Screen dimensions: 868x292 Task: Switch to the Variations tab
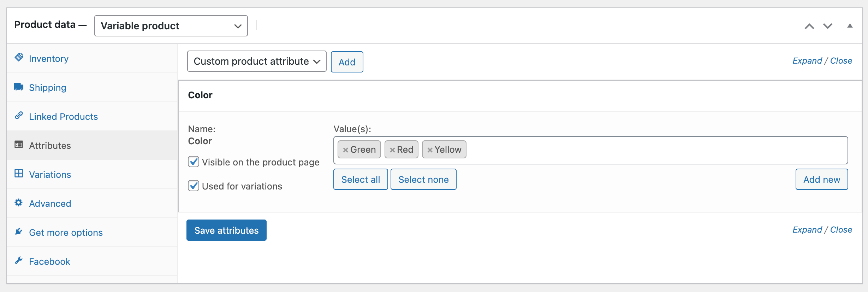92,175
